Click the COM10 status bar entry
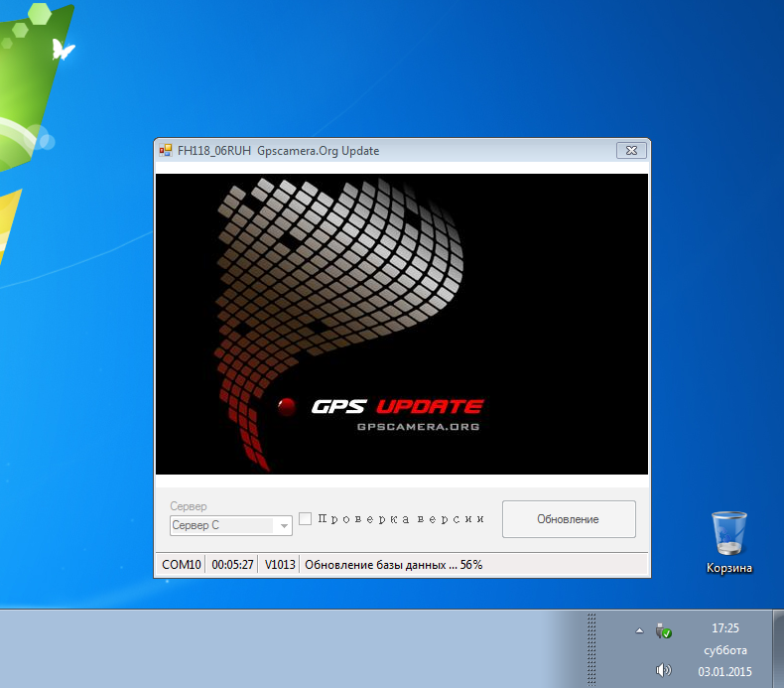784x688 pixels. tap(181, 565)
